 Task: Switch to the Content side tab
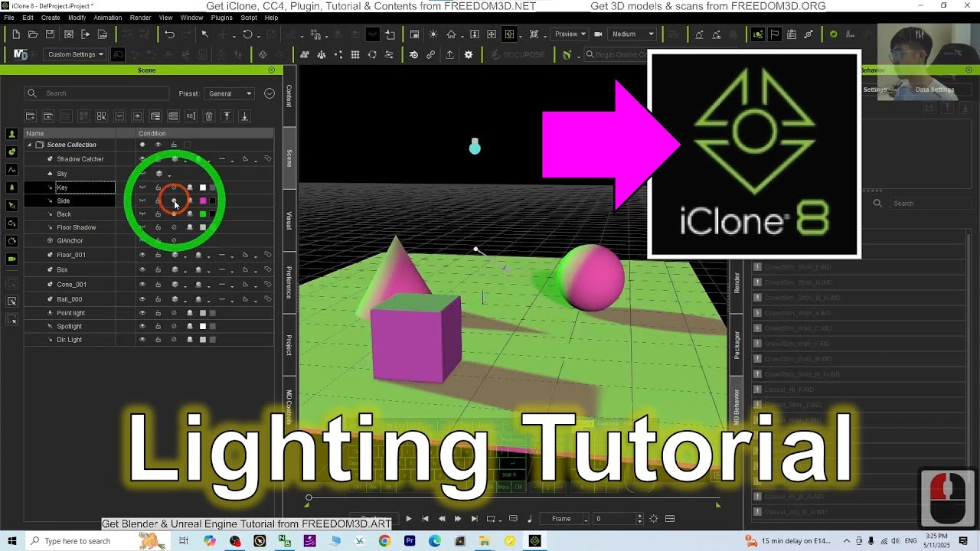coord(289,96)
